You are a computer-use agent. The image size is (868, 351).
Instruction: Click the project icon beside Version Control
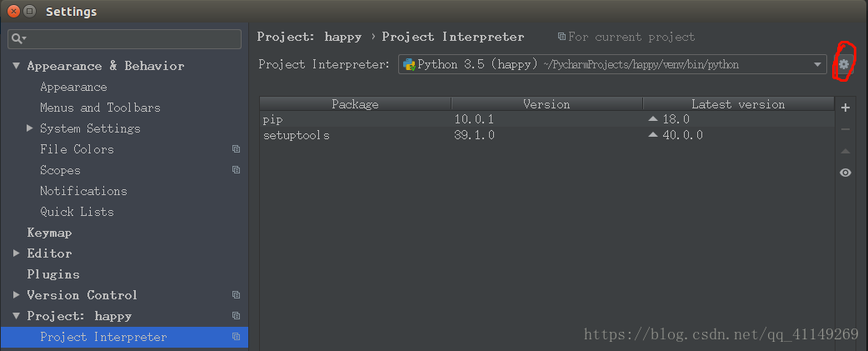pyautogui.click(x=237, y=295)
